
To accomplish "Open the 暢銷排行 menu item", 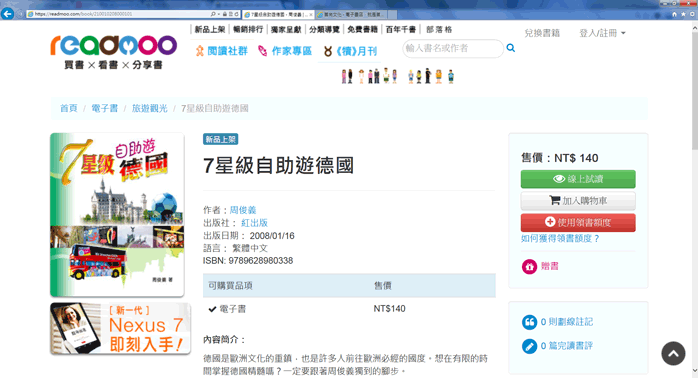I will pos(248,29).
